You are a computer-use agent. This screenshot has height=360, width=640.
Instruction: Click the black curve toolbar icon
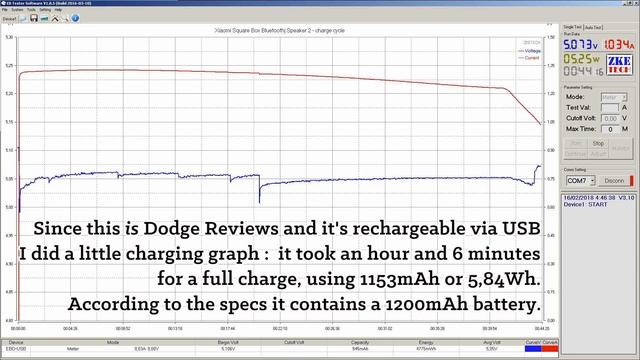55,18
